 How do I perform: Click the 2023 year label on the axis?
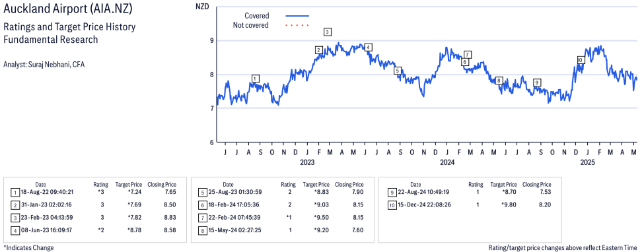point(306,162)
